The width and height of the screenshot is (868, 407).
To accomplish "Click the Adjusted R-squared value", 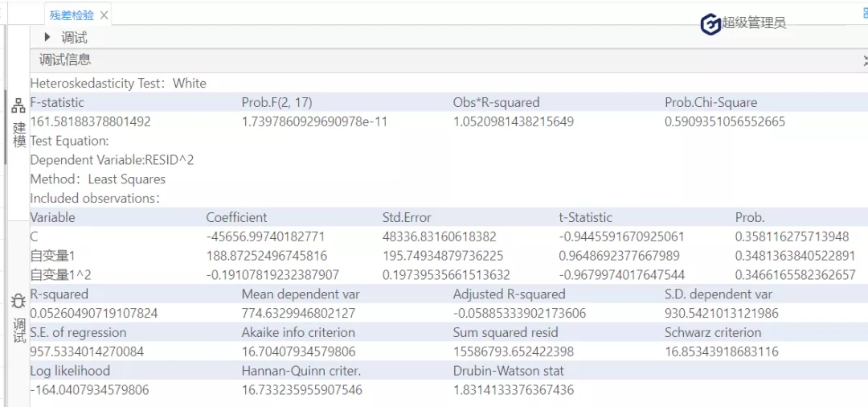I will tap(519, 314).
